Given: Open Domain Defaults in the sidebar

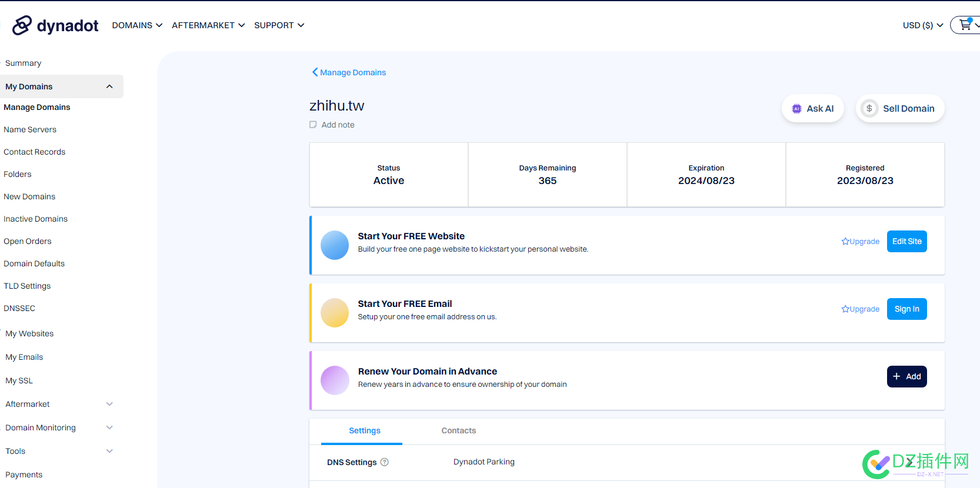Looking at the screenshot, I should [x=34, y=263].
